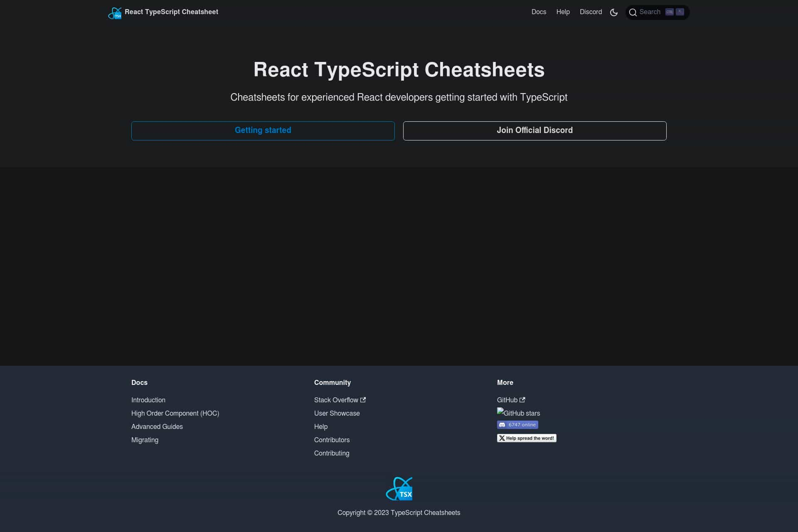
Task: Click the Discord online status icon
Action: 517,424
